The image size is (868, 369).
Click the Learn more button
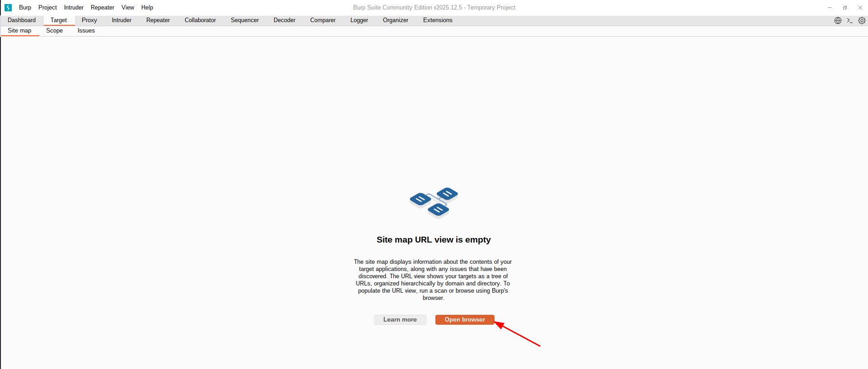pos(400,320)
